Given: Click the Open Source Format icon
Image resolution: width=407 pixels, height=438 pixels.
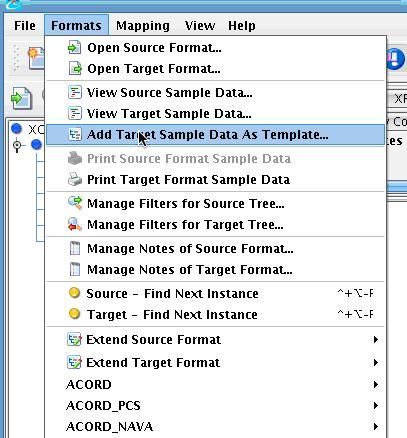Looking at the screenshot, I should [74, 48].
